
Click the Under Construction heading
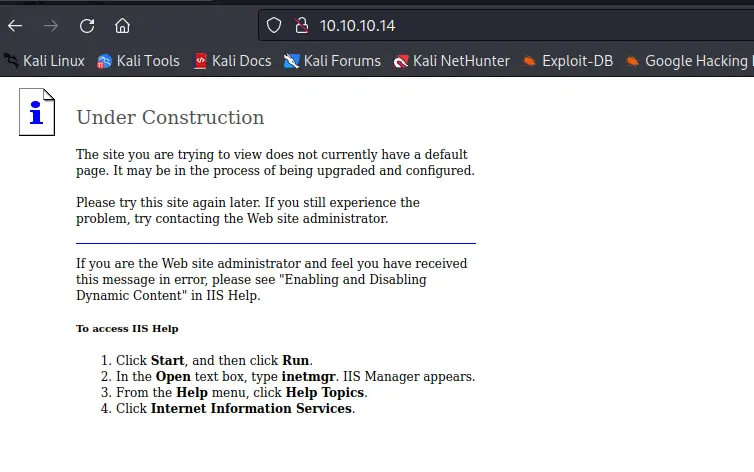[x=170, y=118]
